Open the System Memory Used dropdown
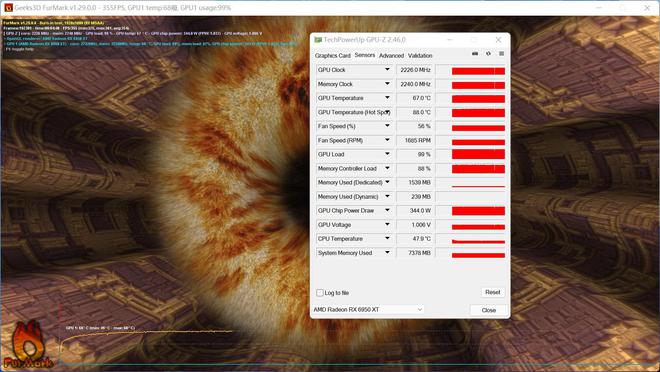This screenshot has height=372, width=660. [387, 253]
